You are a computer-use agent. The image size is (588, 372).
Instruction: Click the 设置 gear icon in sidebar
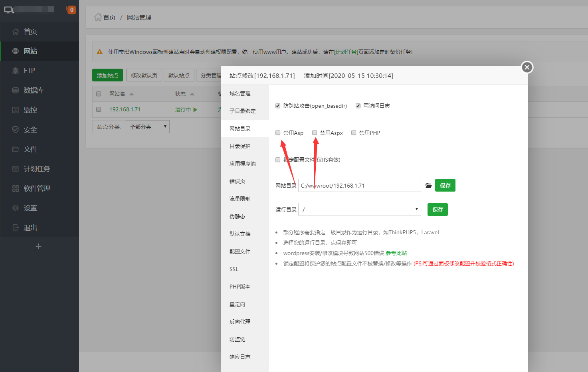(x=16, y=208)
